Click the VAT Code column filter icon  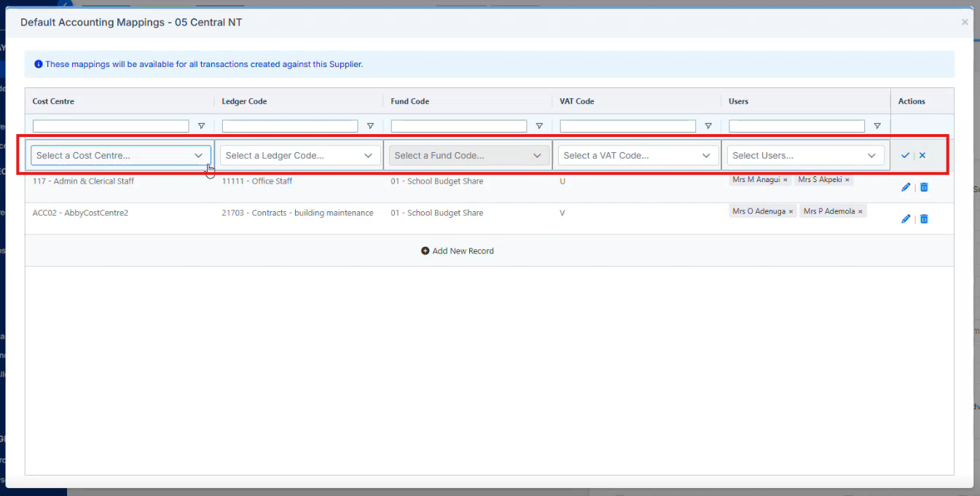click(708, 126)
